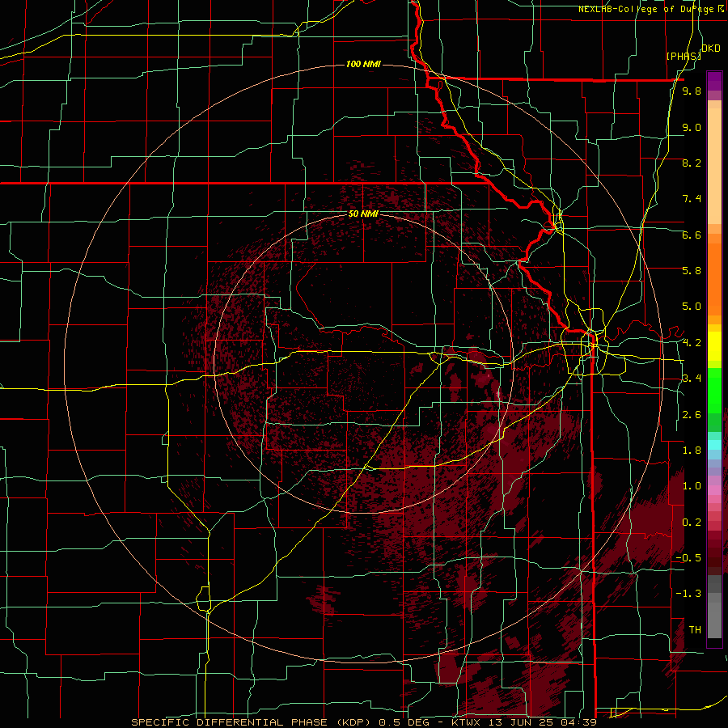Click the 1.0 value on color scale
728x728 pixels.
[692, 486]
